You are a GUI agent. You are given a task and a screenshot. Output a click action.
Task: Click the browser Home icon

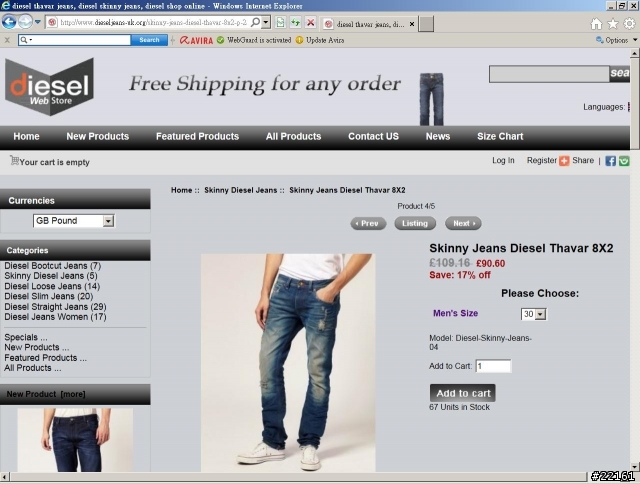pos(596,24)
